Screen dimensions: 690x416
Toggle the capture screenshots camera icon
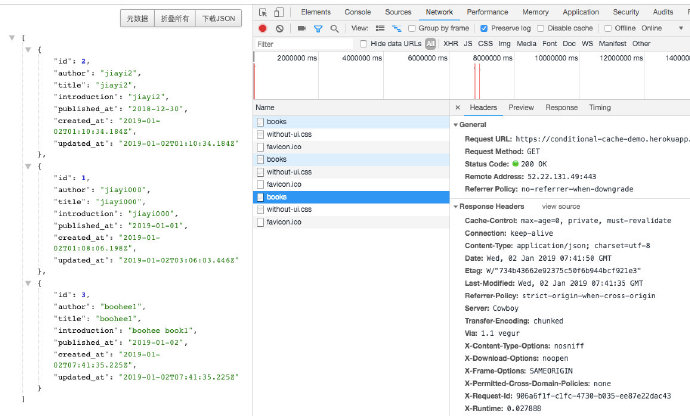[x=301, y=28]
